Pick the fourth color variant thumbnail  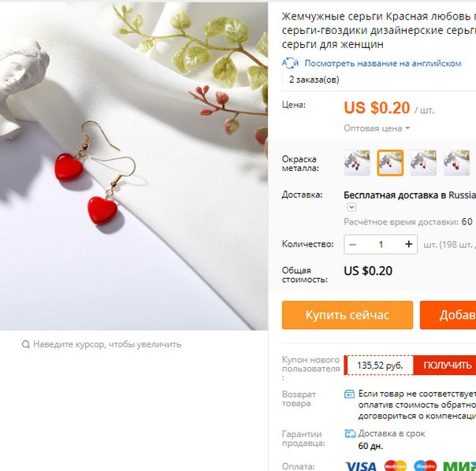456,163
